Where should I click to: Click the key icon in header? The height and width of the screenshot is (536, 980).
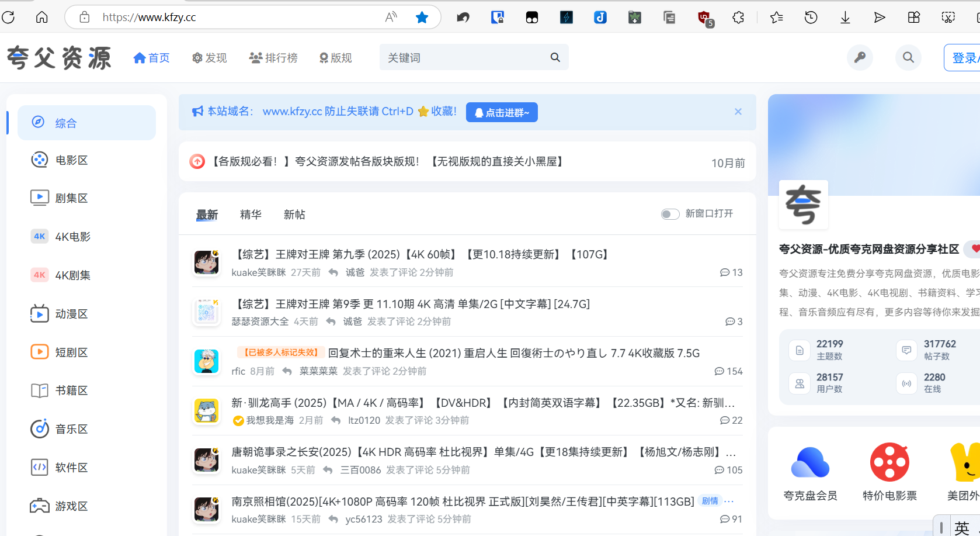click(860, 57)
